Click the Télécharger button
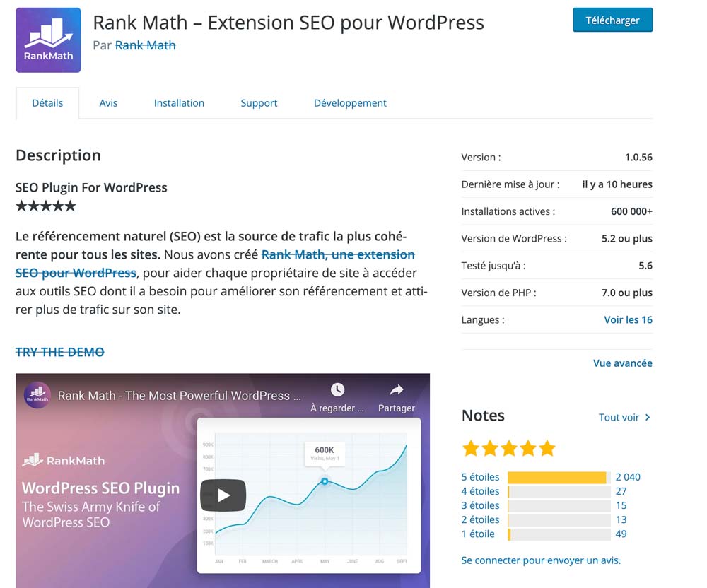Screen dimensions: 707x588 pyautogui.click(x=612, y=20)
